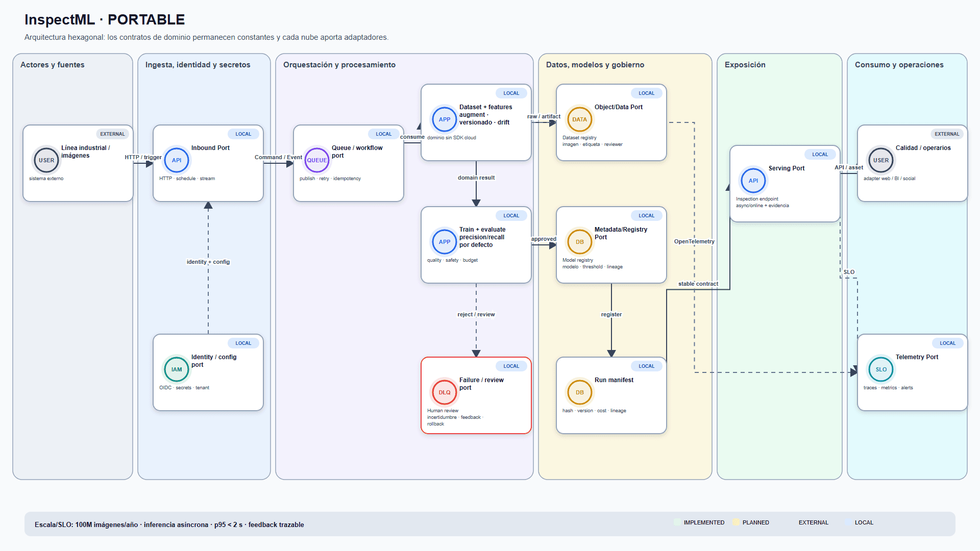Screen dimensions: 980x551
Task: Click the 'reject / review' edge label
Action: (x=476, y=314)
